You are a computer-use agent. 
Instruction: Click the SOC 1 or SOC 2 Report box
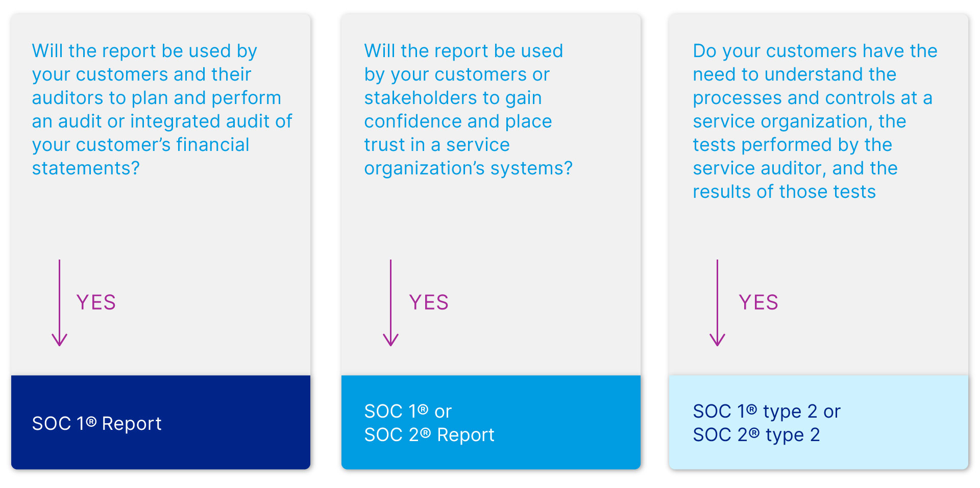[491, 422]
